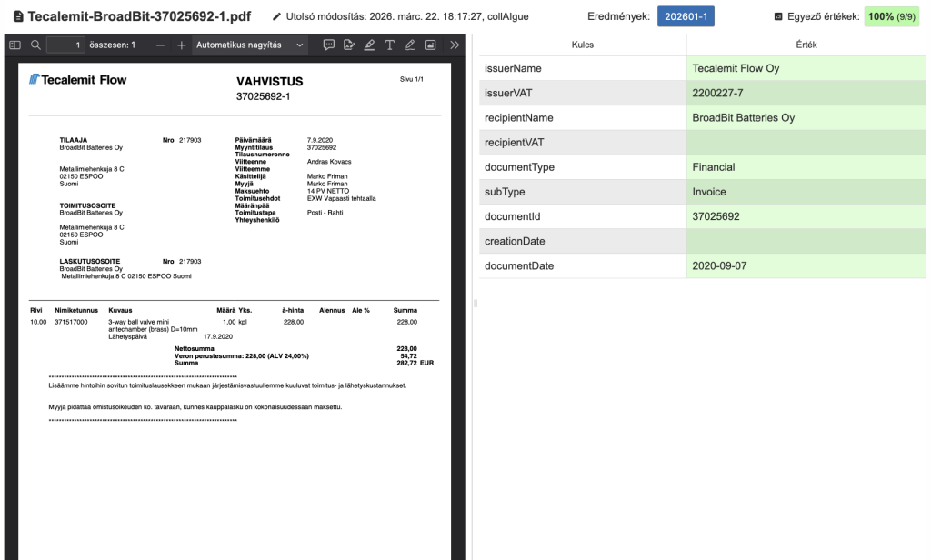The height and width of the screenshot is (560, 931).
Task: Click the Tecalemit Flow logo in the PDF
Action: tap(78, 80)
